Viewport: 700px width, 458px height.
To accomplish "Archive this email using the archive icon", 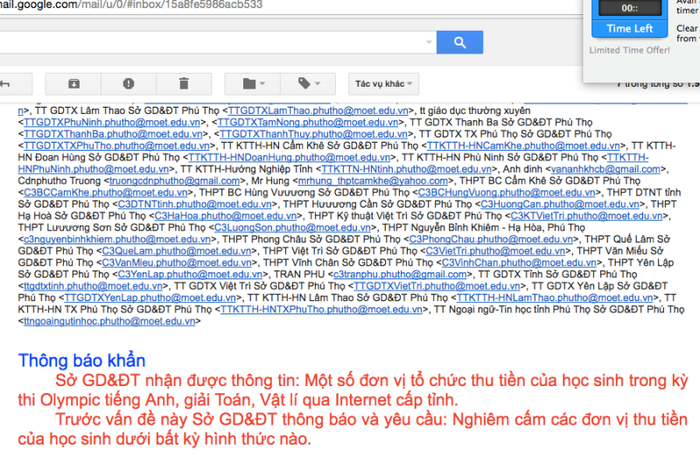I will pyautogui.click(x=75, y=82).
